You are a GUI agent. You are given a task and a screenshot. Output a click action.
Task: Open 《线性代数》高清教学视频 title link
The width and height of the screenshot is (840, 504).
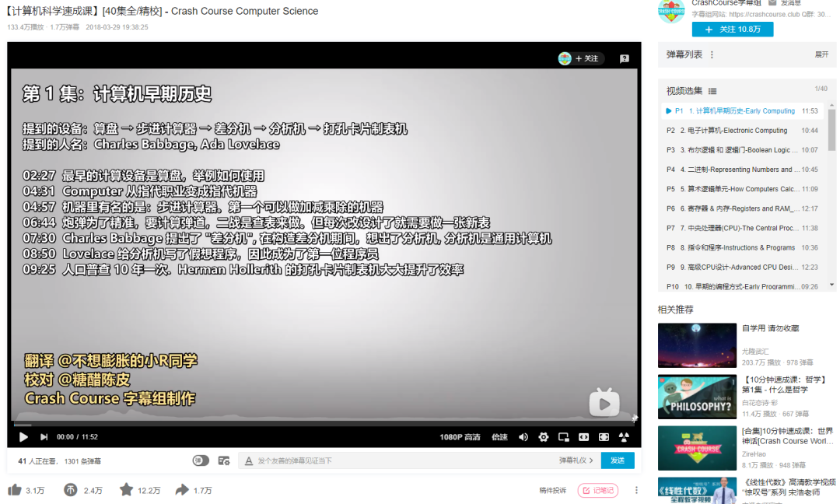click(789, 487)
